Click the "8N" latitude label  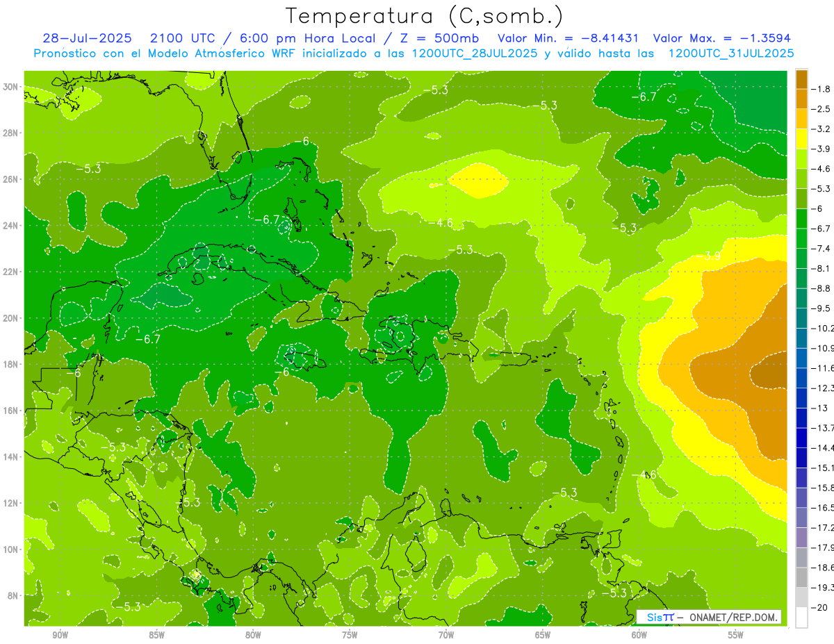13,595
